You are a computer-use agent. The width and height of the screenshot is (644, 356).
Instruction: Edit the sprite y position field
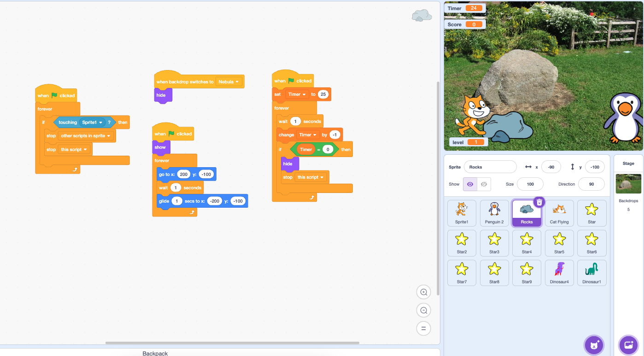(595, 167)
